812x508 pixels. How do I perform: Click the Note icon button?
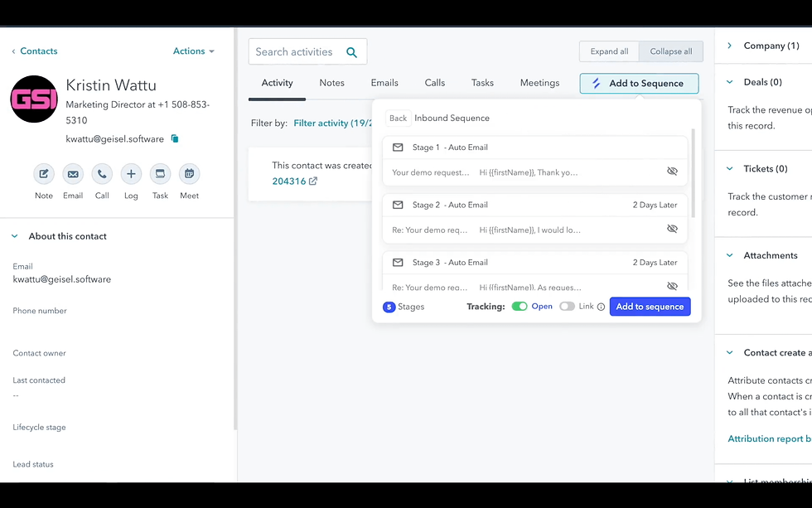point(43,173)
